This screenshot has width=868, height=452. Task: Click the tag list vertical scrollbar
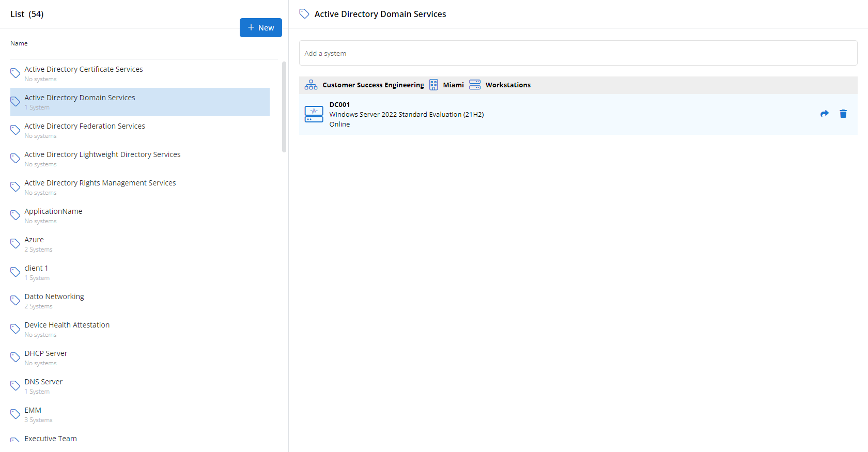click(284, 107)
